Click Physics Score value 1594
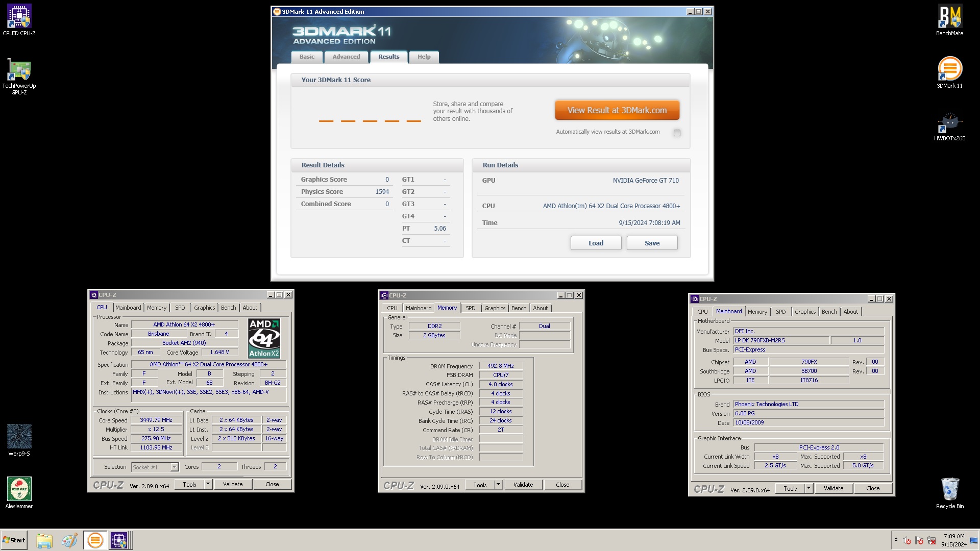Image resolution: width=980 pixels, height=551 pixels. click(382, 192)
